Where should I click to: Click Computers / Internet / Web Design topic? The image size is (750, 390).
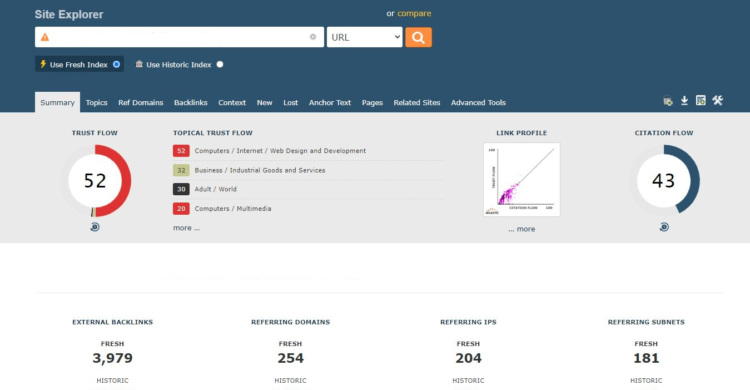tap(280, 151)
